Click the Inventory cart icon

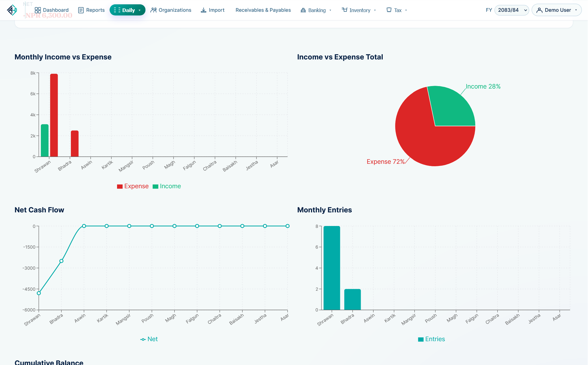tap(344, 10)
